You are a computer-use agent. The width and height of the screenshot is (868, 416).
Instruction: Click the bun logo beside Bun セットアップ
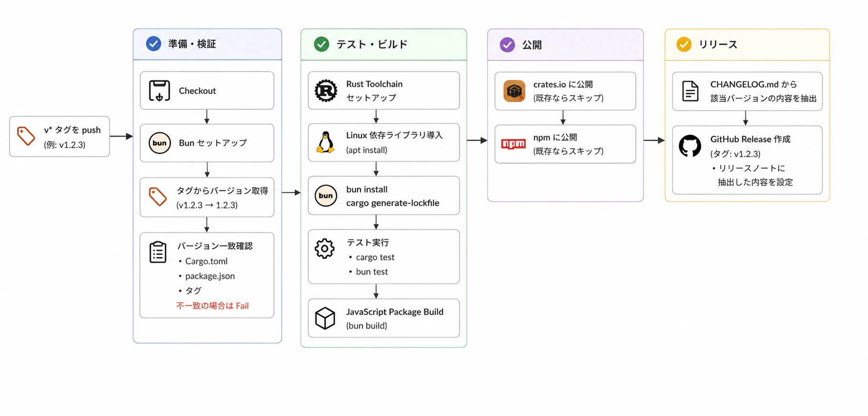159,143
